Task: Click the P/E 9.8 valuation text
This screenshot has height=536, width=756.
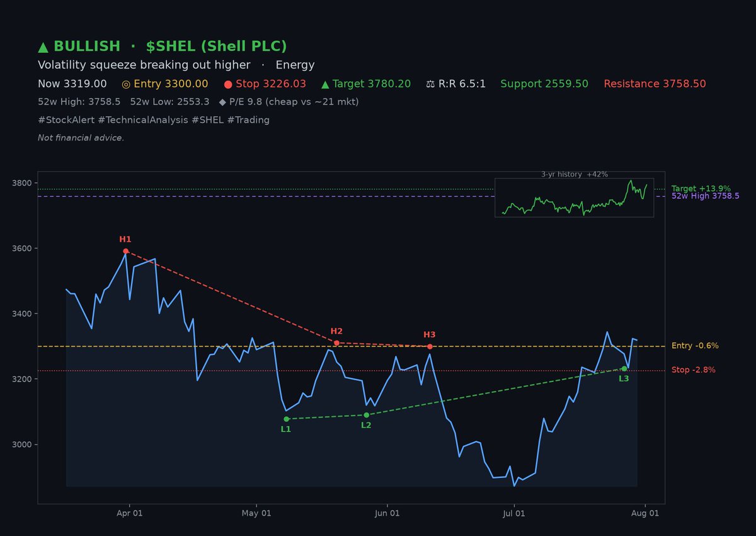Action: point(294,102)
